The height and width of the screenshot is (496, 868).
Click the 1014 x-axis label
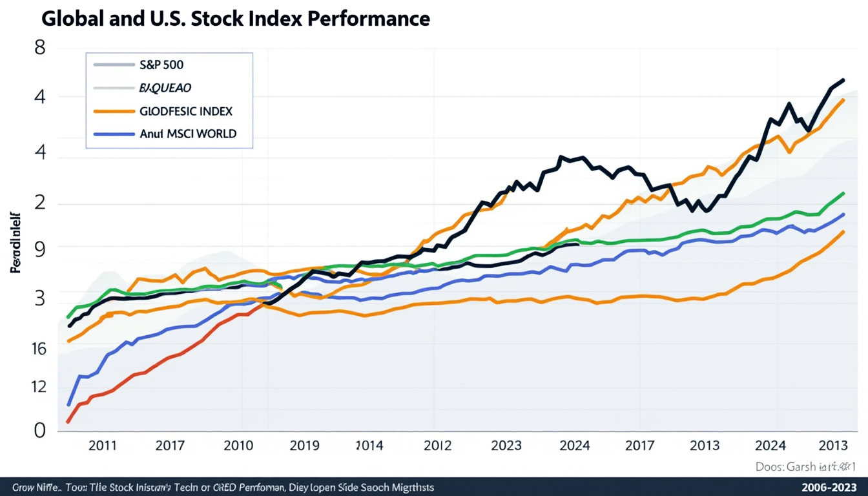(x=369, y=446)
